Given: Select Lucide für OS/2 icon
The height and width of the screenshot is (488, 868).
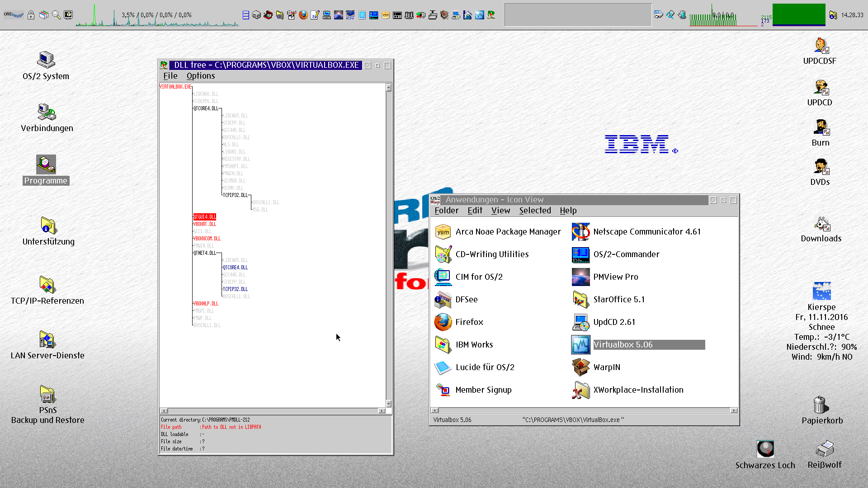Looking at the screenshot, I should (443, 367).
